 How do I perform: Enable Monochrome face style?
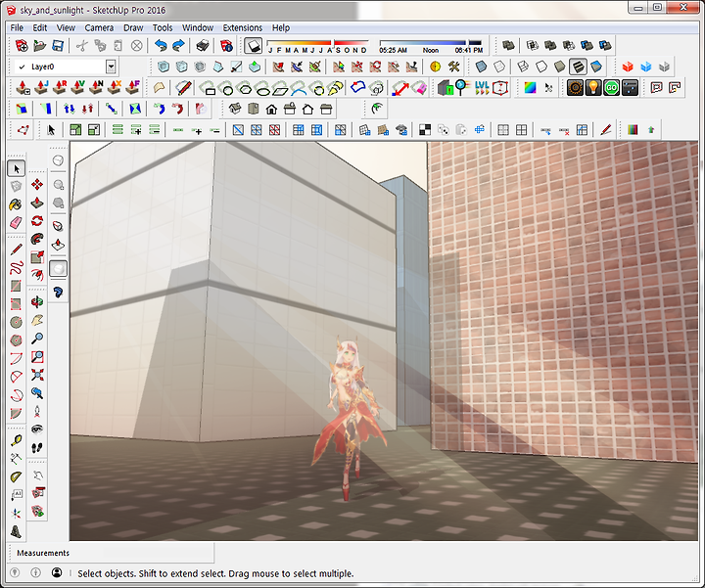596,67
